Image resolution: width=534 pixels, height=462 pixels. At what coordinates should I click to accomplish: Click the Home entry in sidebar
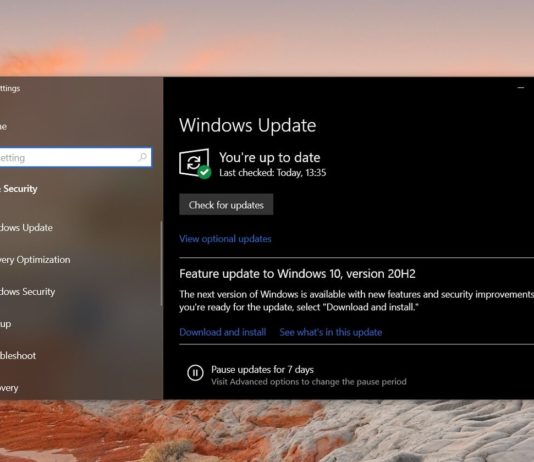click(x=3, y=126)
